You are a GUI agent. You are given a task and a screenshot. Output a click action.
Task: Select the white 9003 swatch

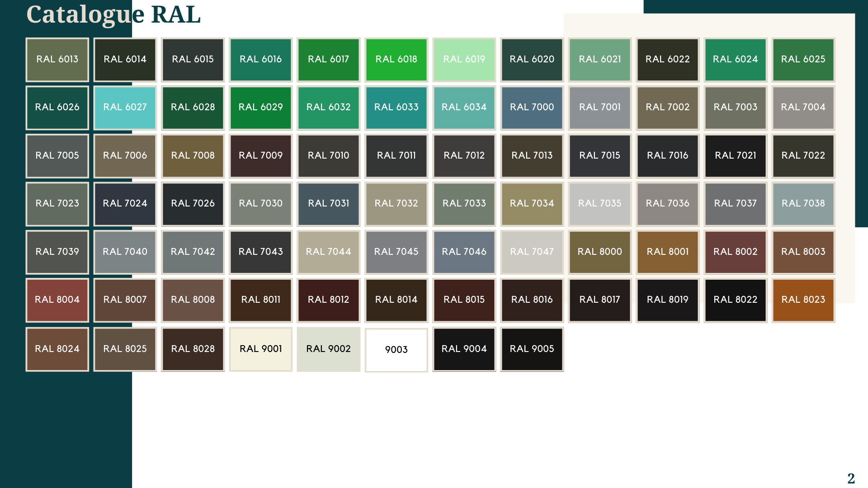[x=396, y=350]
